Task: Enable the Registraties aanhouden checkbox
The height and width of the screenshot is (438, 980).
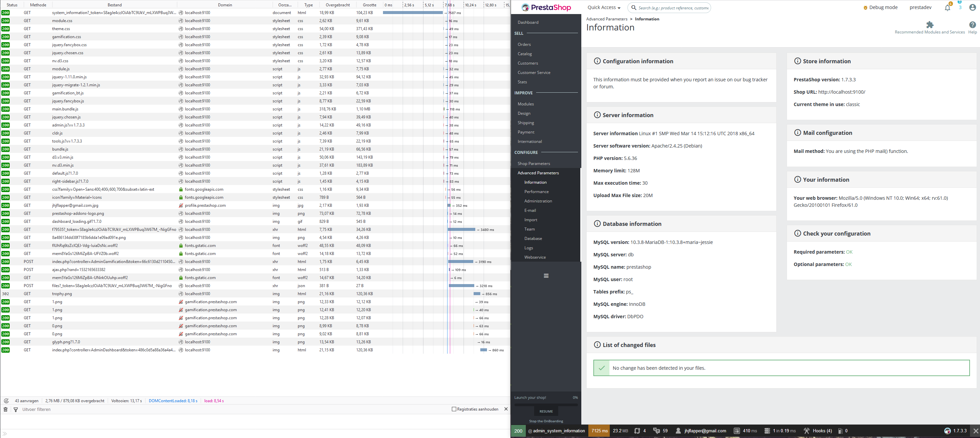Action: tap(454, 409)
